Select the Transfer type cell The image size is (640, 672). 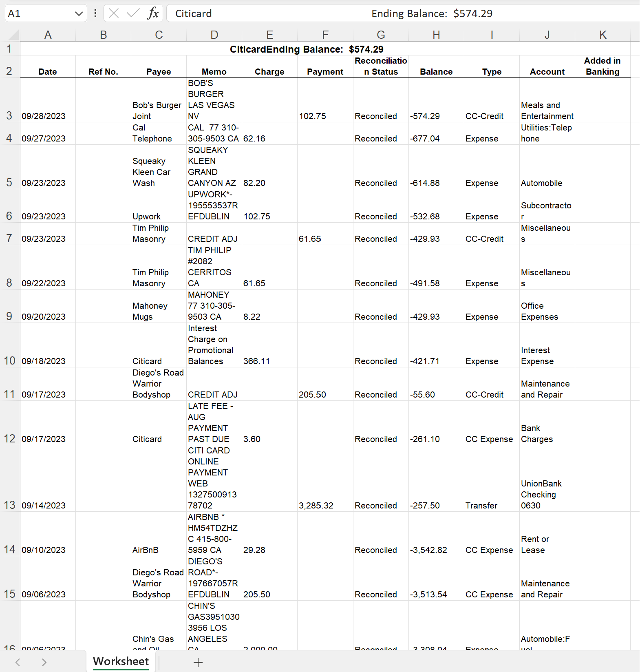tap(492, 478)
